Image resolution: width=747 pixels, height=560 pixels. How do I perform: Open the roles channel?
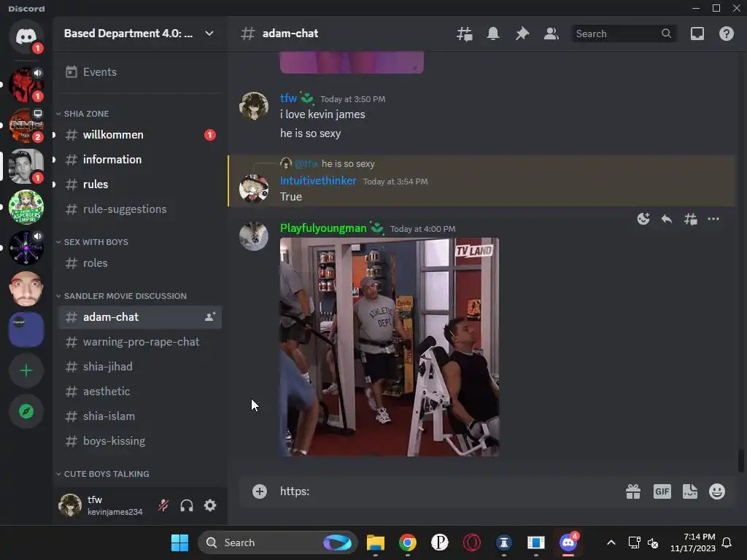click(139, 262)
